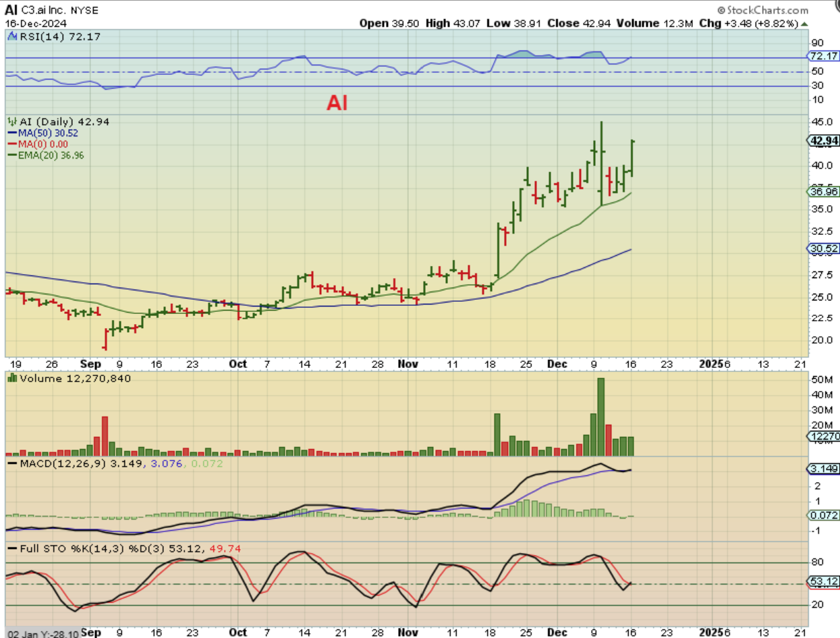The width and height of the screenshot is (840, 638).
Task: Click the 0.072 histogram tag on right axis
Action: 823,515
